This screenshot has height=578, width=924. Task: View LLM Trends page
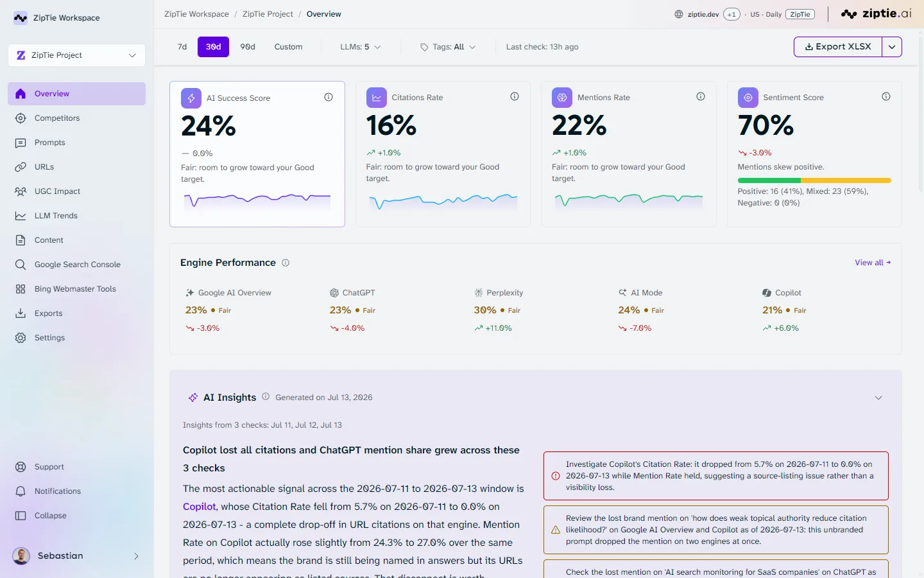(76, 216)
